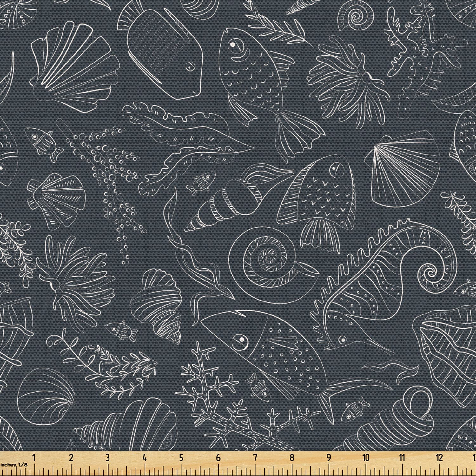Click the number 8 on the ruler
476x476 pixels.
(x=292, y=458)
